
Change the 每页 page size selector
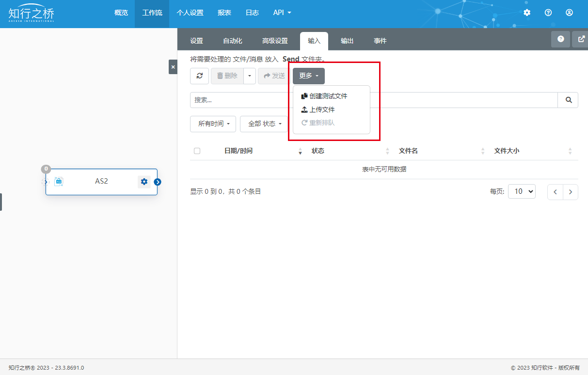point(522,191)
